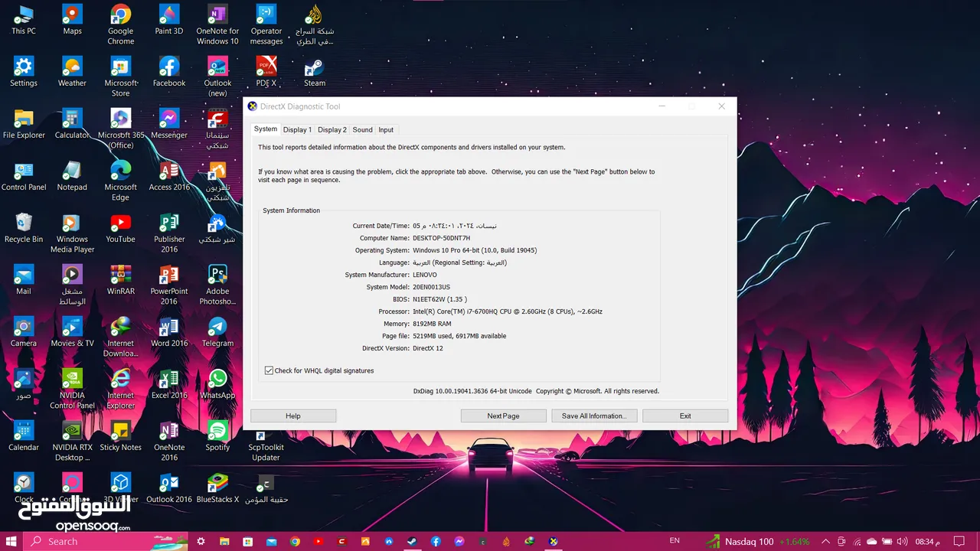Click the System Manufacturer value LENOVO
The height and width of the screenshot is (551, 980).
tap(425, 275)
